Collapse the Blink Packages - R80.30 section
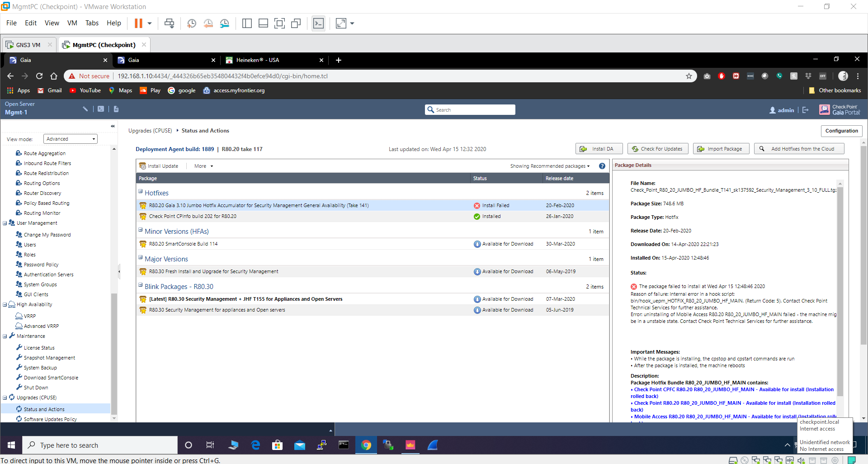The height and width of the screenshot is (464, 868). 141,285
